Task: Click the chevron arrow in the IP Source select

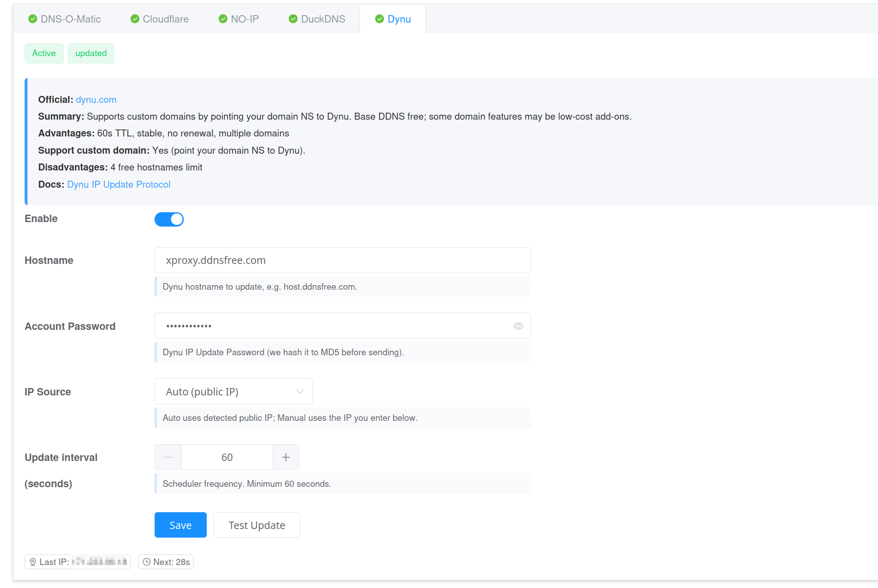Action: point(300,391)
